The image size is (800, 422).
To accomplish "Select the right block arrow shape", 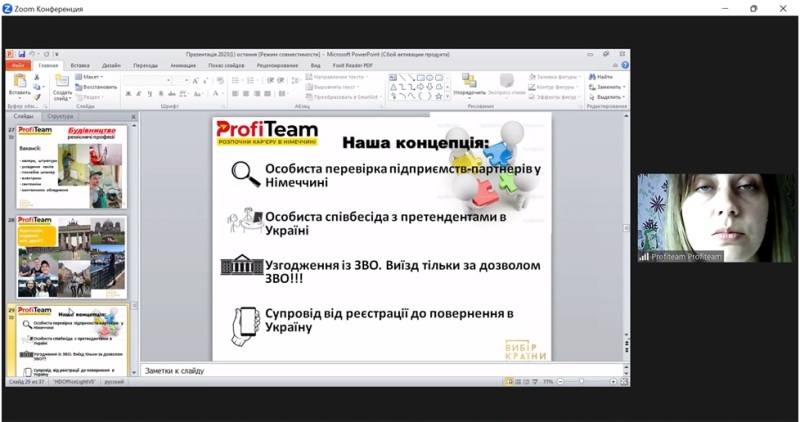I will click(420, 87).
